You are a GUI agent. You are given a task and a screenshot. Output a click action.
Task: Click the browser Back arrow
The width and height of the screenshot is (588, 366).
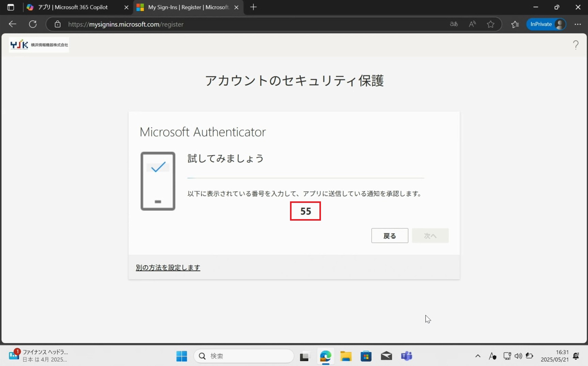13,24
